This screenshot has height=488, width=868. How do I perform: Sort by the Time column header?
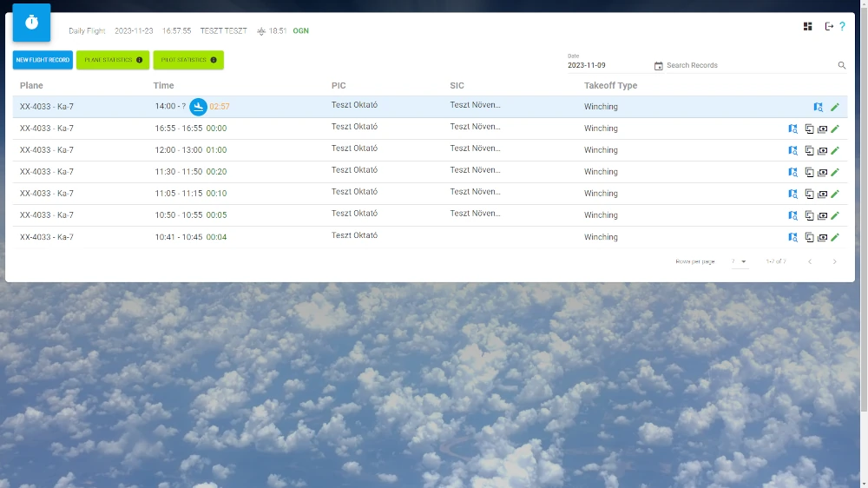point(163,85)
